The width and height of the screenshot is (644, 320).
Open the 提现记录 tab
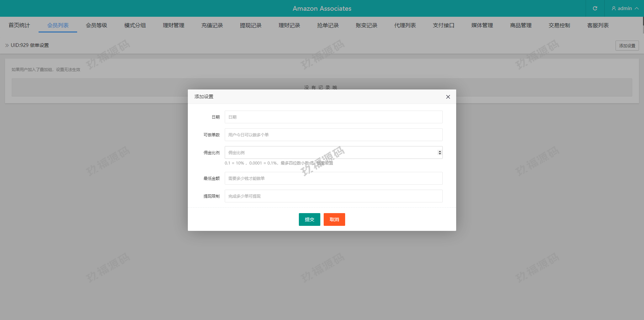pyautogui.click(x=251, y=25)
